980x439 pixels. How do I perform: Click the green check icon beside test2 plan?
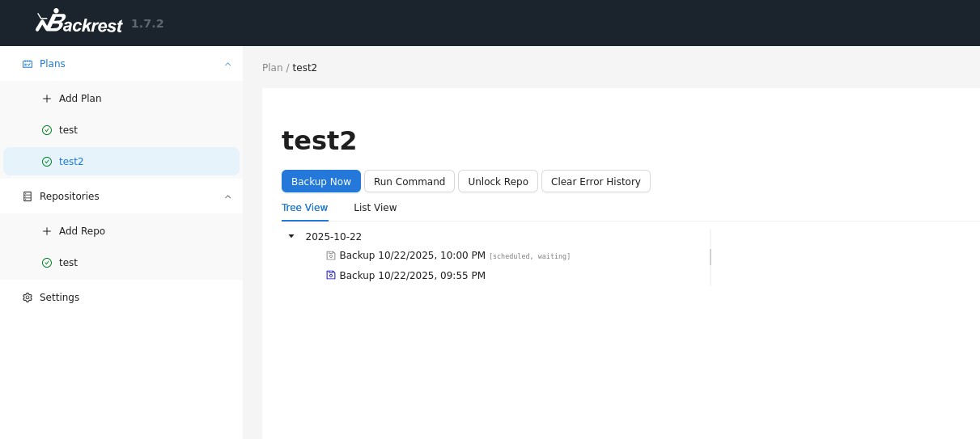47,162
